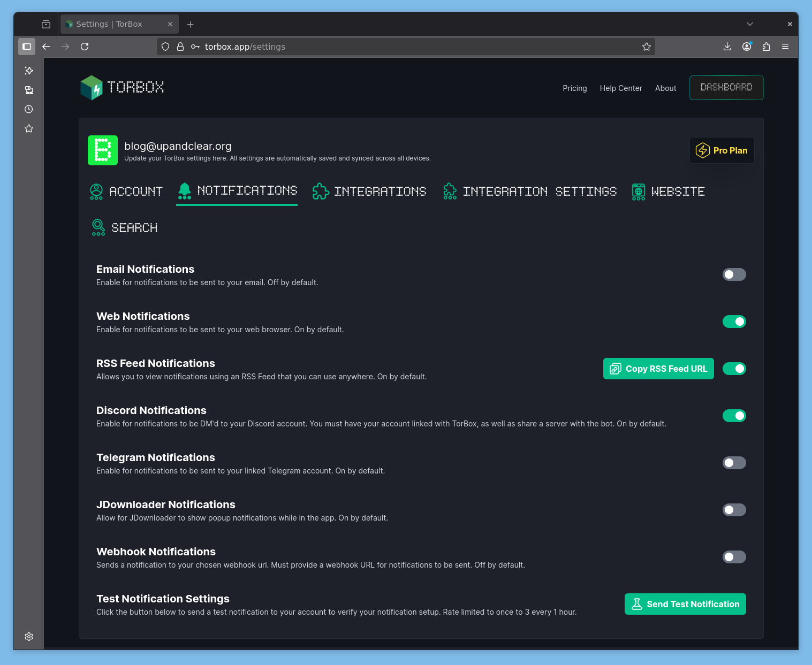Click the browser back arrow

46,47
